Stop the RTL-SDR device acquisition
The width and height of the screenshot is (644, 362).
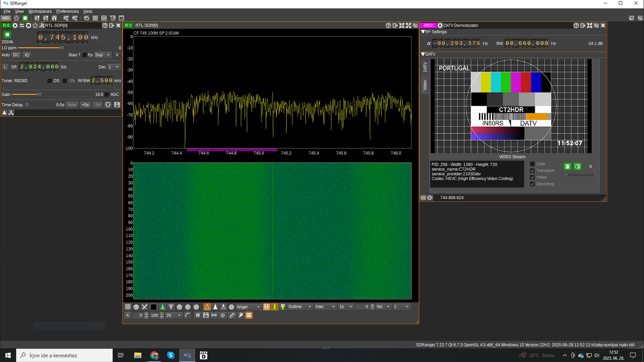[x=8, y=35]
